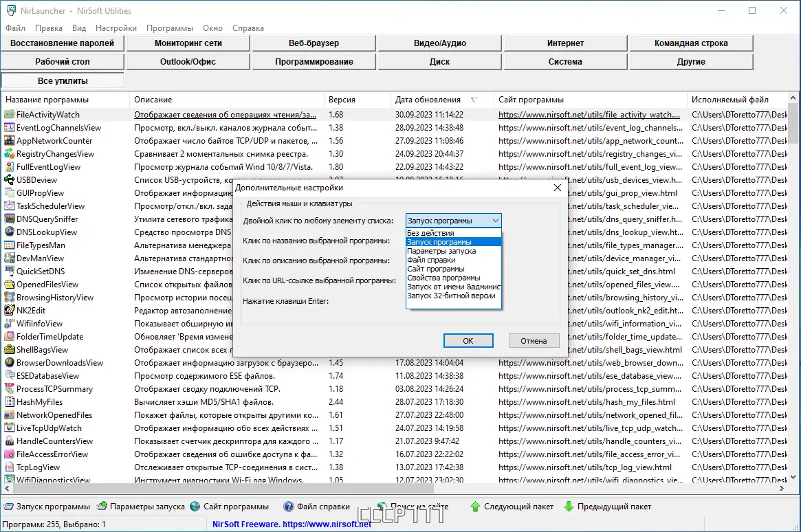Click Файл справки in bottom toolbar

(317, 507)
